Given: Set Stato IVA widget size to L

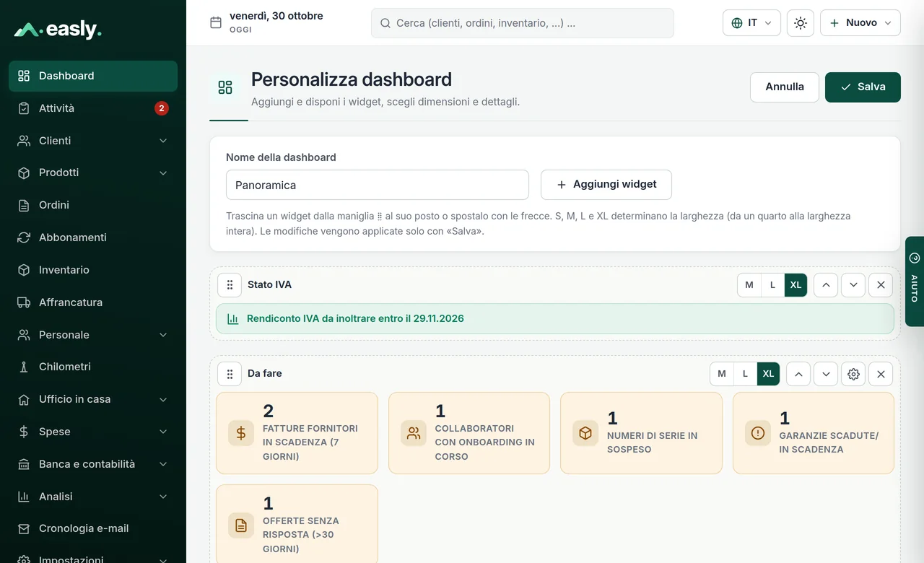Looking at the screenshot, I should coord(772,285).
